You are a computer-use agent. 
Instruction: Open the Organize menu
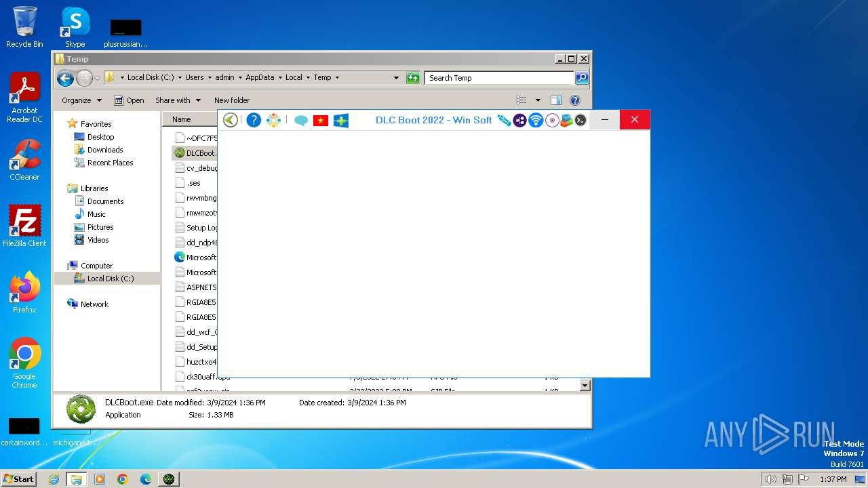(81, 100)
